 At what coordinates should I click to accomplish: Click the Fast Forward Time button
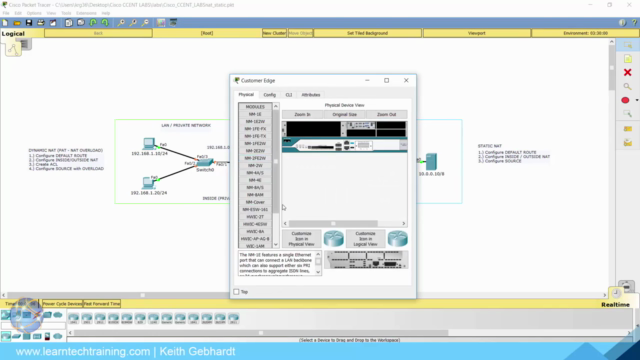coord(102,304)
